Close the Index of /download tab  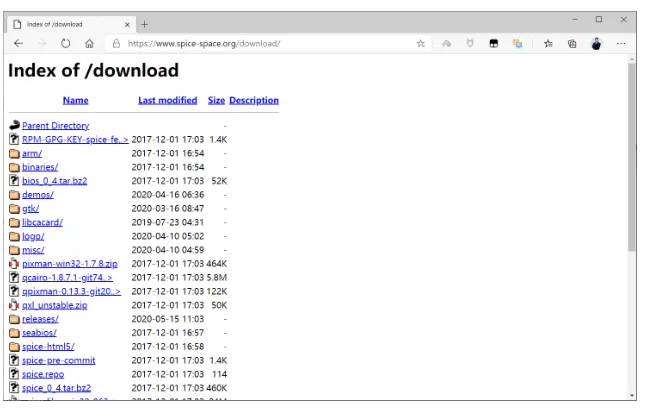point(127,25)
